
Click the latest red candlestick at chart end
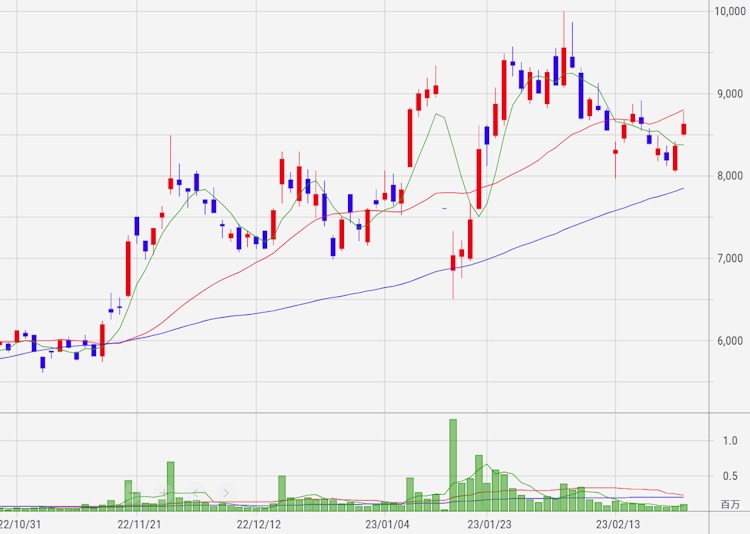click(684, 129)
